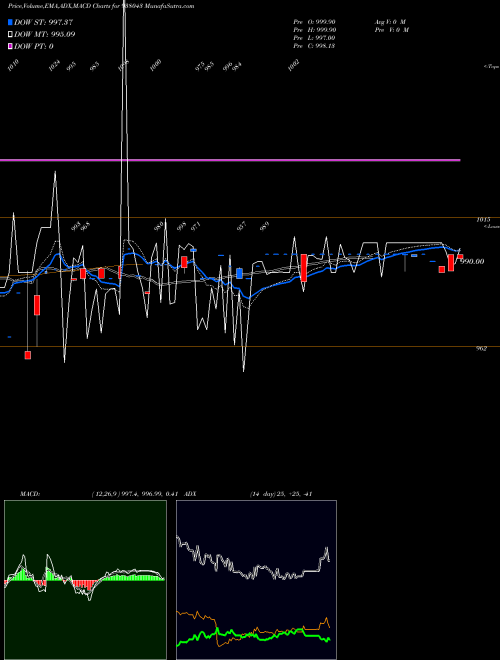The width and height of the screenshot is (500, 660).
Task: Select the 'DOW MT: 995.09' legend text
Action: (45, 35)
